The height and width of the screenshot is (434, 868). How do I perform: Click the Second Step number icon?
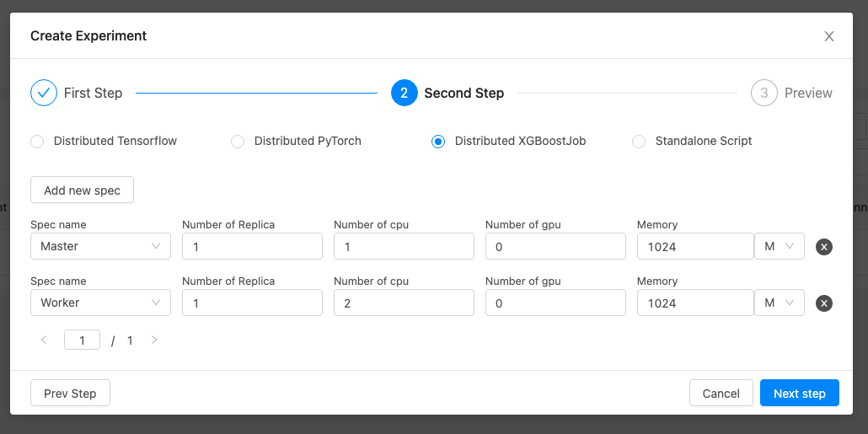(x=405, y=93)
